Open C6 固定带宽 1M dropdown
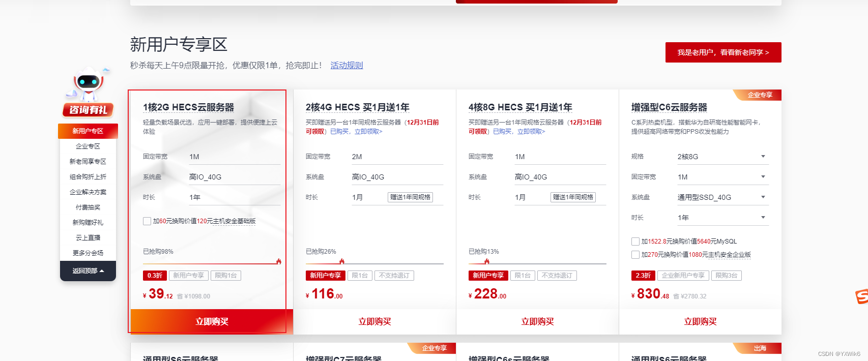This screenshot has height=361, width=868. (x=722, y=177)
